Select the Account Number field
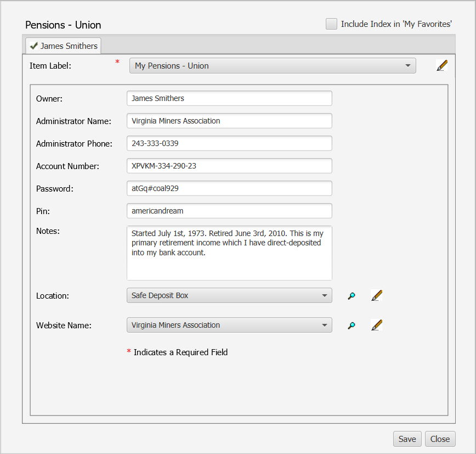This screenshot has height=454, width=476. click(x=229, y=166)
